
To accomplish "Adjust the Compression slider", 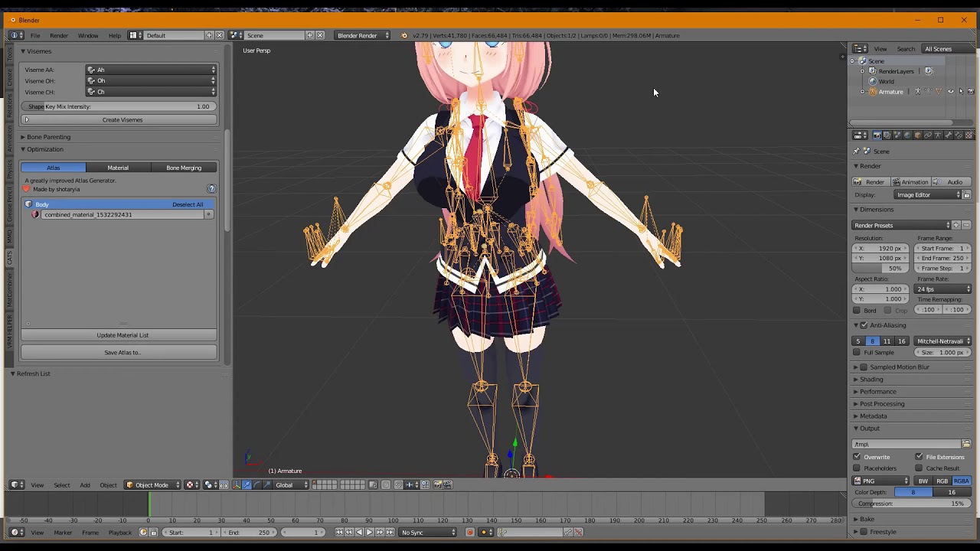I will 911,504.
